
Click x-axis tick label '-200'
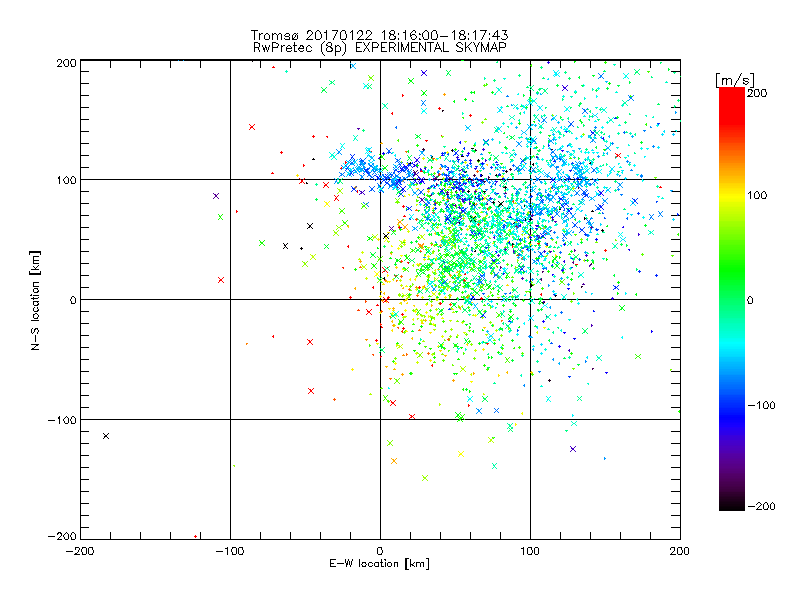coord(80,551)
